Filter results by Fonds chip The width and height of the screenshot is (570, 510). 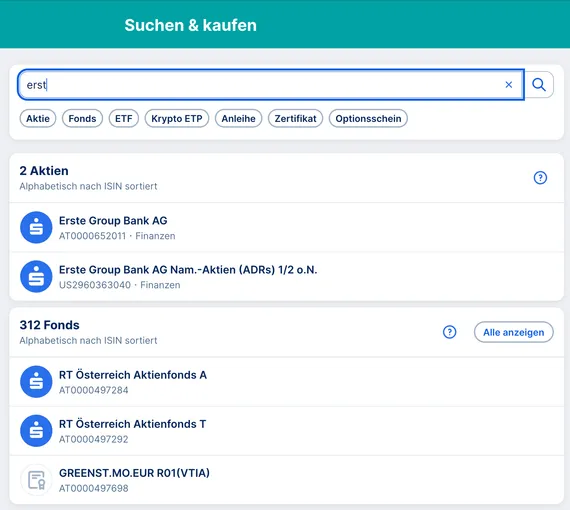coord(83,119)
